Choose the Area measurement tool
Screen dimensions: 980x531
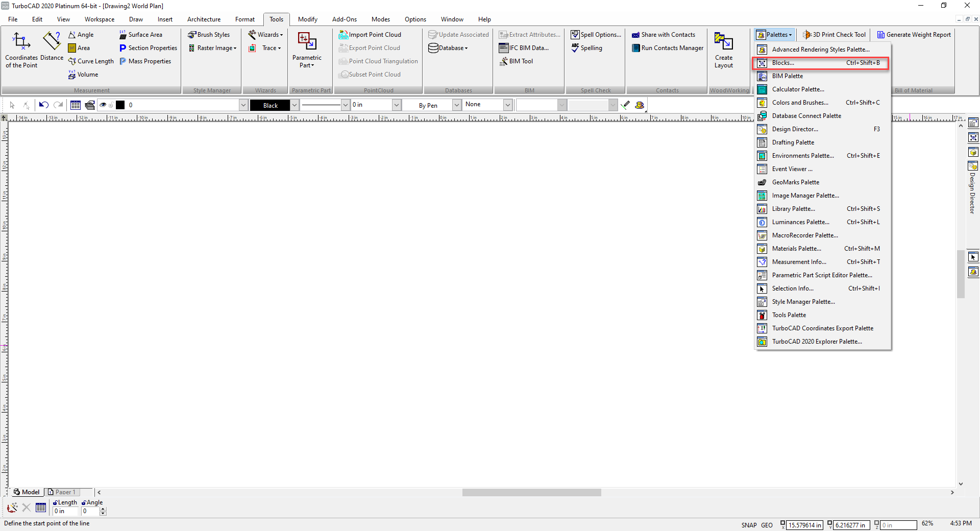click(79, 48)
